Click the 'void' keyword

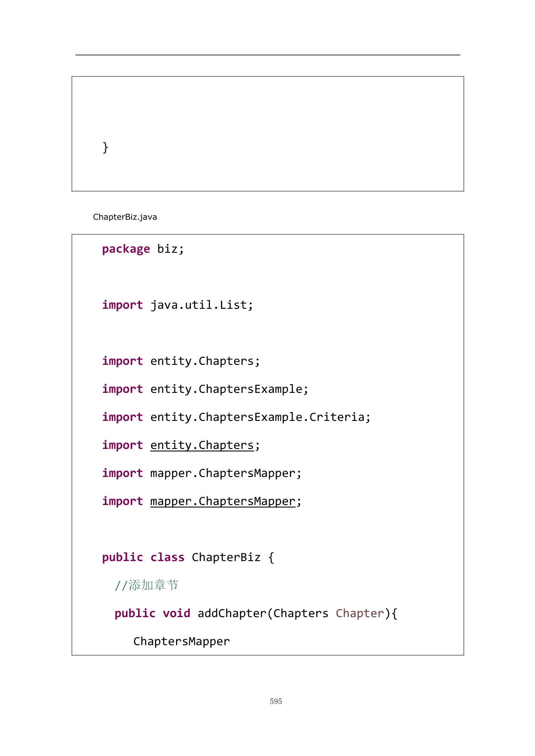pos(176,613)
